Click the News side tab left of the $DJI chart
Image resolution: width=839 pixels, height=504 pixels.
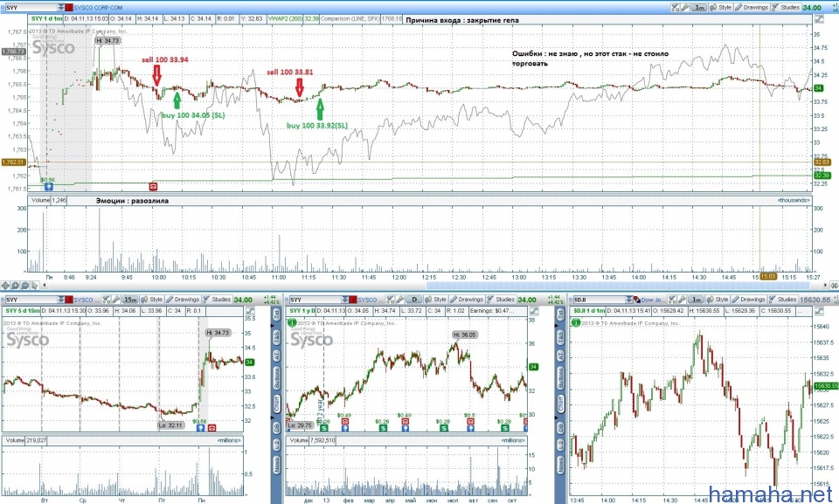point(560,465)
